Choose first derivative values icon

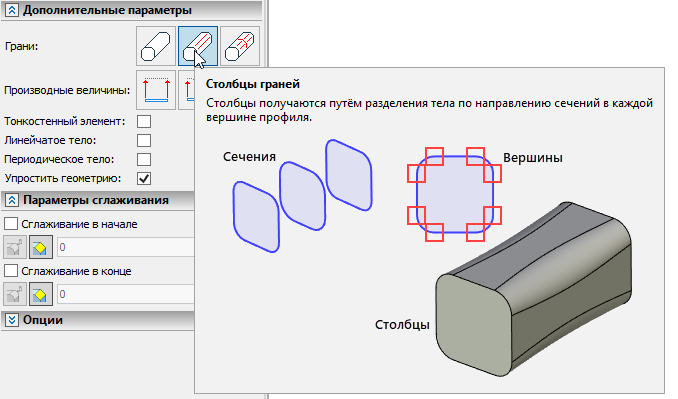click(156, 90)
